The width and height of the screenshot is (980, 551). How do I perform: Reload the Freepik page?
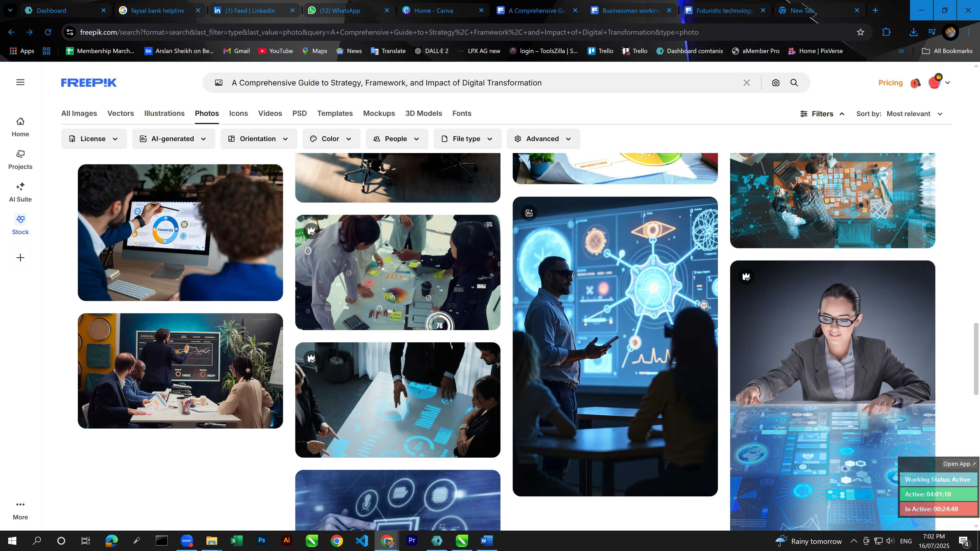click(48, 32)
